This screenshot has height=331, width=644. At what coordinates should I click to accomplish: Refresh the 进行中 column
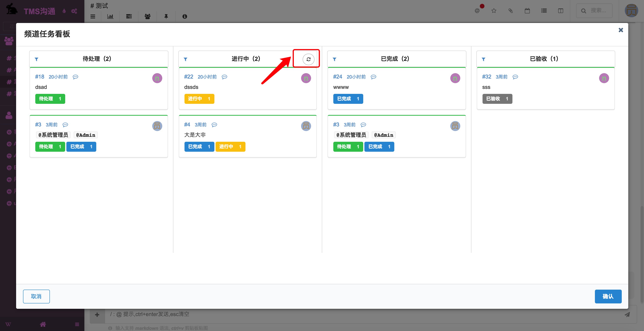(x=308, y=59)
